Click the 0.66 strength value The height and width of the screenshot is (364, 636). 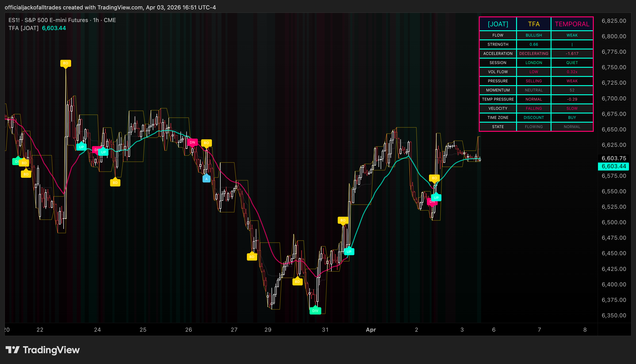click(x=534, y=45)
